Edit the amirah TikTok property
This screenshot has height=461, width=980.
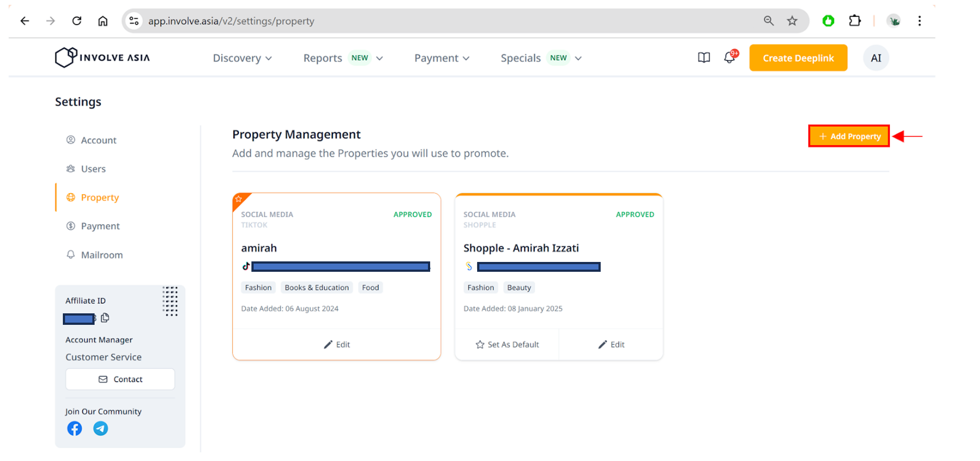tap(337, 345)
